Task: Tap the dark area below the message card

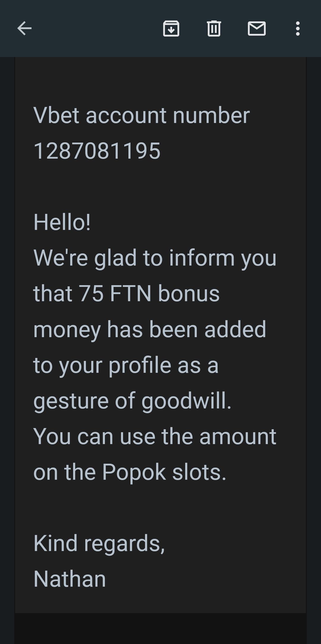Action: (x=160, y=628)
